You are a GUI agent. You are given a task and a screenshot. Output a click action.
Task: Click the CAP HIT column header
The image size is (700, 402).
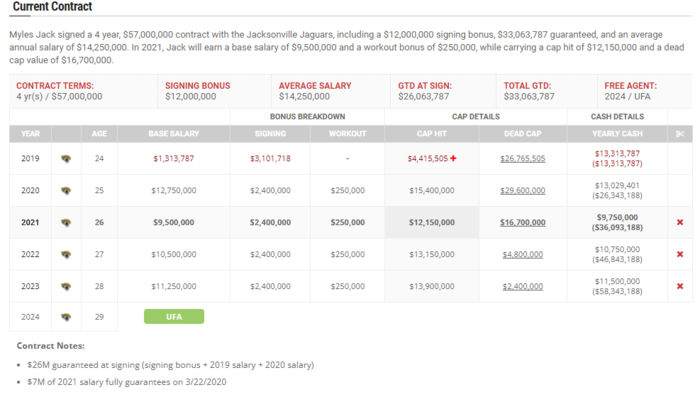tap(431, 134)
